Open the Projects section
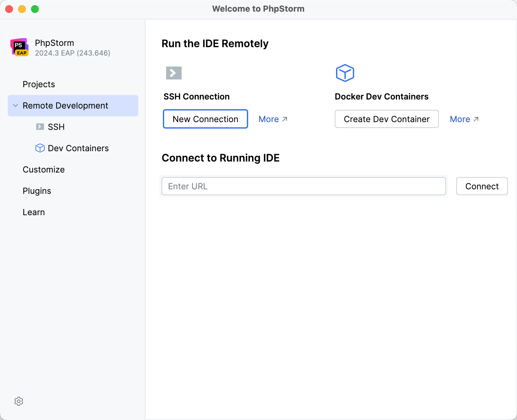Image resolution: width=517 pixels, height=420 pixels. (39, 84)
